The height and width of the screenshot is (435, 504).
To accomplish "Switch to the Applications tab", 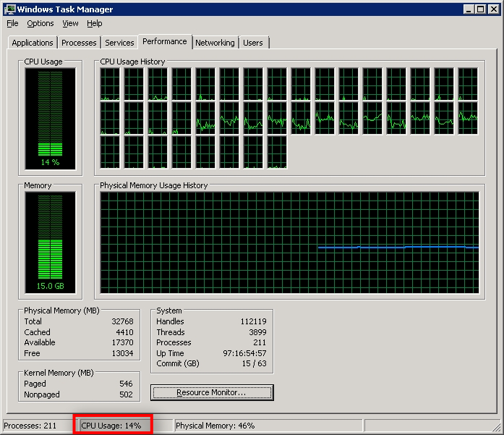I will point(33,43).
